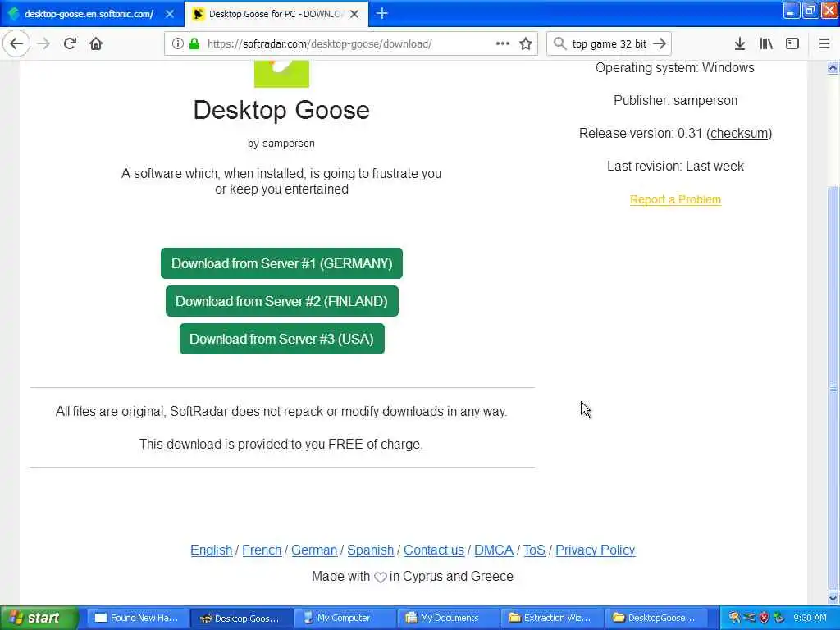Open the Privacy Policy link
Viewport: 840px width, 630px height.
point(596,550)
